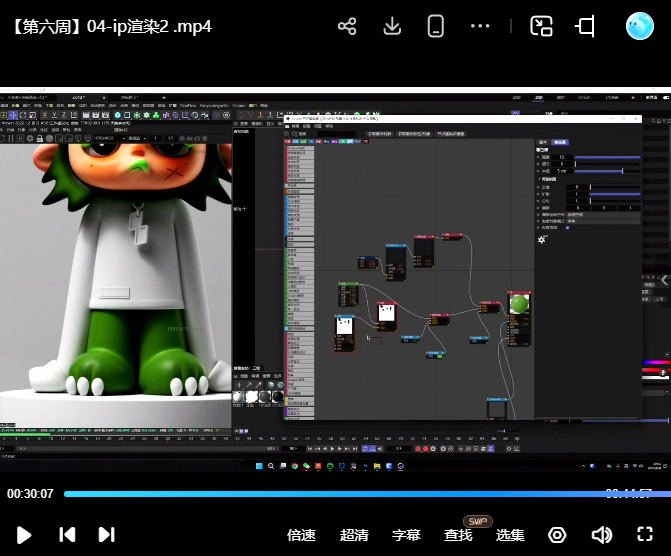Play the paused video

[25, 535]
